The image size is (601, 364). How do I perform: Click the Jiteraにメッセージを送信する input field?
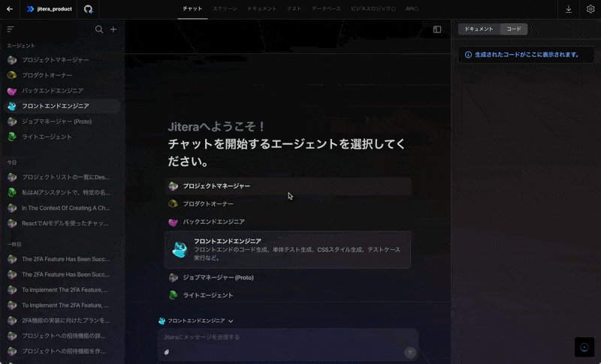click(x=288, y=337)
